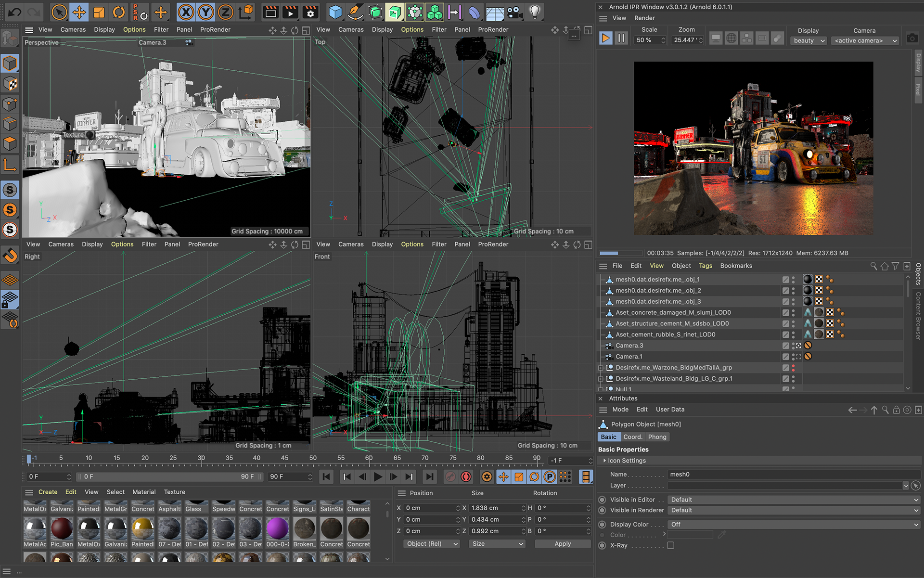Expand the Icon Settings section
The width and height of the screenshot is (924, 578).
(x=604, y=461)
